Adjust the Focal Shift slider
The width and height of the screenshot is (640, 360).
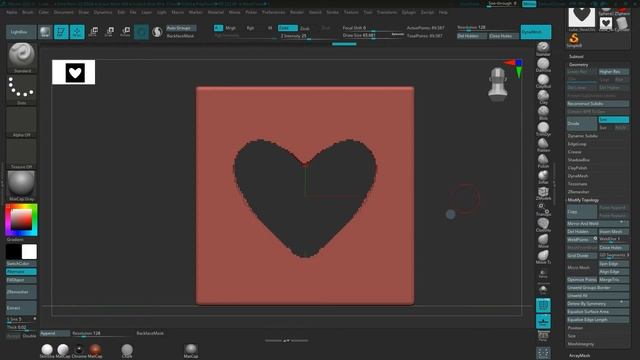coord(373,28)
